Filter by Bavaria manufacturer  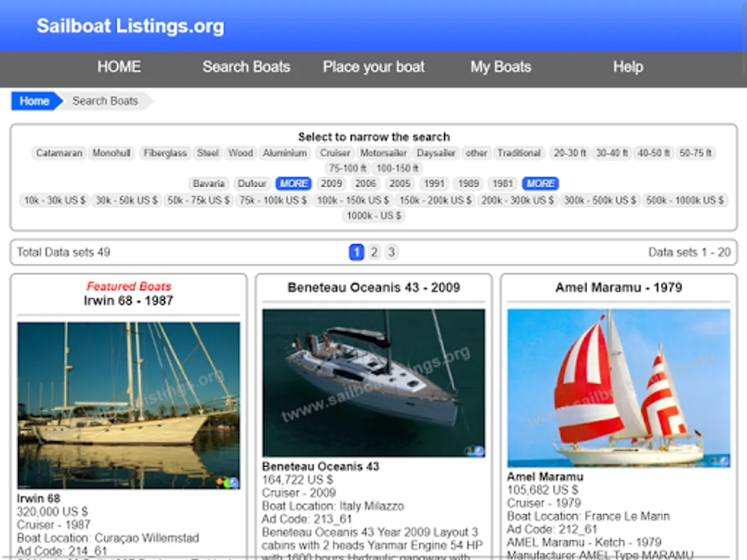tap(209, 184)
